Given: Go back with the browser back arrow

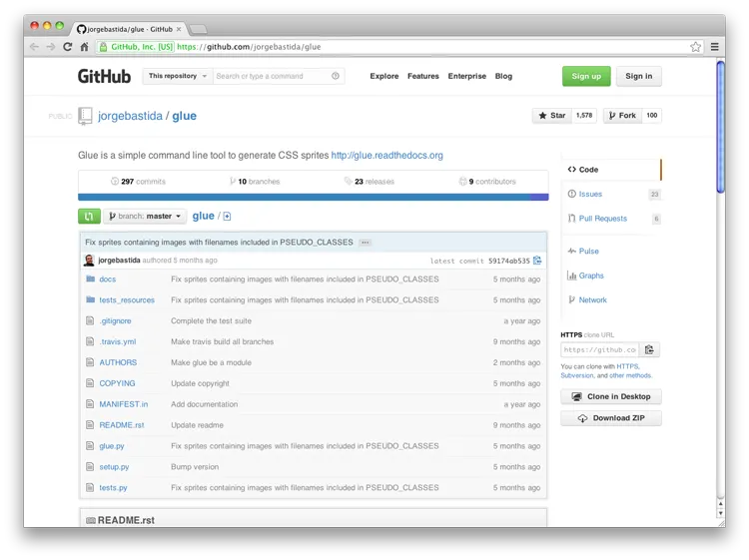Looking at the screenshot, I should pyautogui.click(x=34, y=47).
